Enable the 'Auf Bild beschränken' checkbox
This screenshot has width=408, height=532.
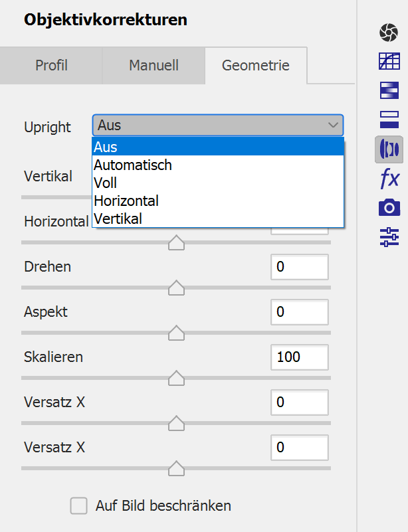(x=79, y=506)
